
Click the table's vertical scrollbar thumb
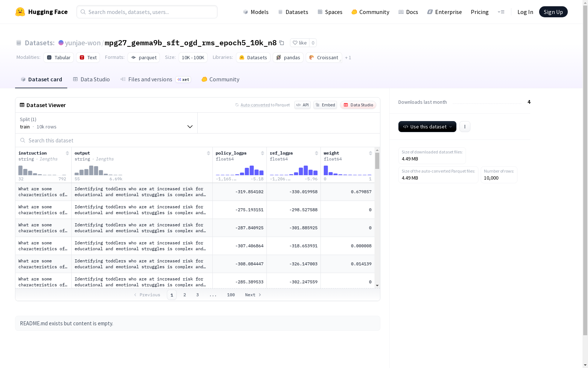[377, 161]
